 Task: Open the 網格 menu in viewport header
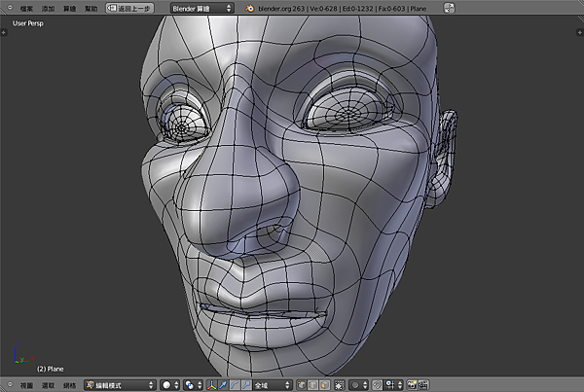69,384
